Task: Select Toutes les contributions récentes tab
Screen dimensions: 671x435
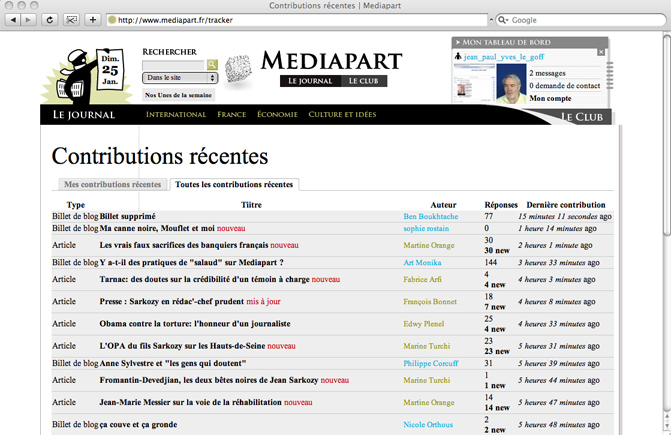Action: tap(234, 184)
